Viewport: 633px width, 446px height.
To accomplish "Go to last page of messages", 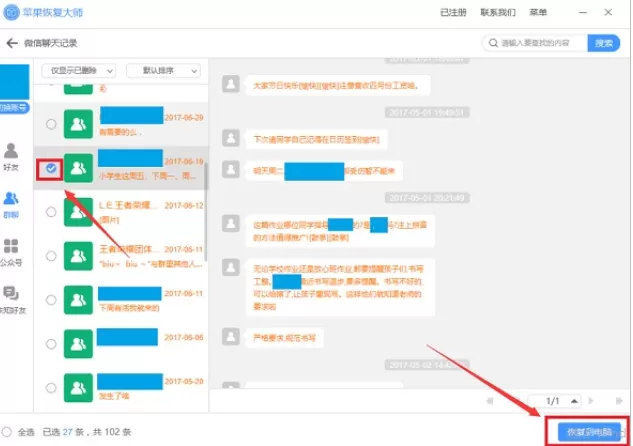I will coord(619,401).
